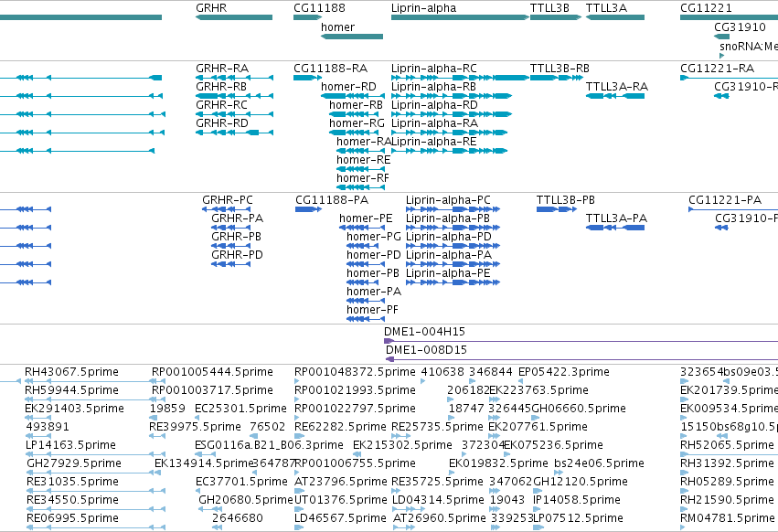The width and height of the screenshot is (778, 532).
Task: Click the Liprin-alpha gene bar
Action: click(x=460, y=17)
